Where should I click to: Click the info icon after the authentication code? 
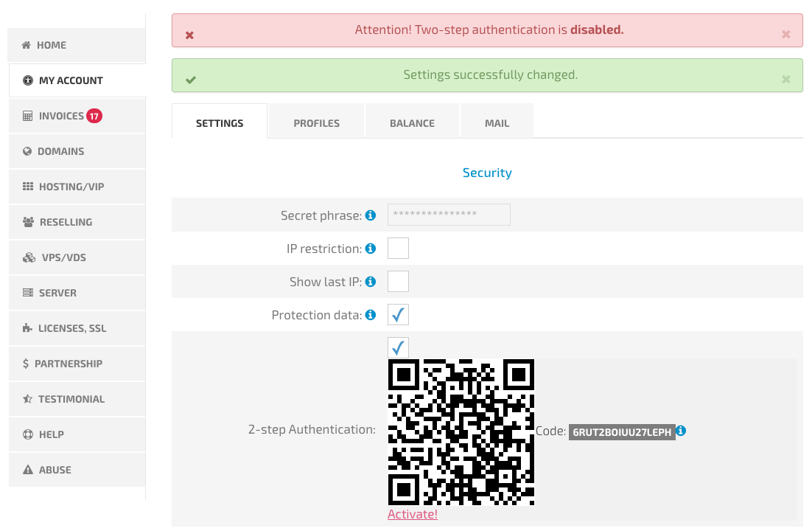[x=681, y=431]
